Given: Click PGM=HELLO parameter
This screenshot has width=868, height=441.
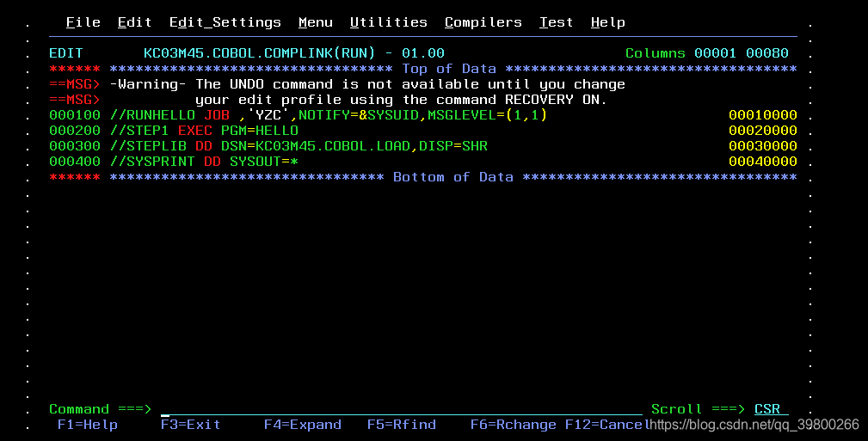Looking at the screenshot, I should (260, 131).
